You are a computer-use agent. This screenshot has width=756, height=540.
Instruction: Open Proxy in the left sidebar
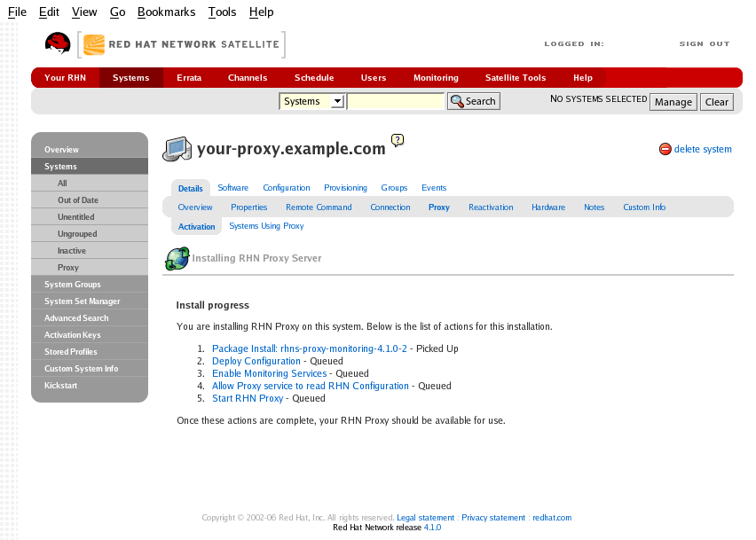[90, 268]
